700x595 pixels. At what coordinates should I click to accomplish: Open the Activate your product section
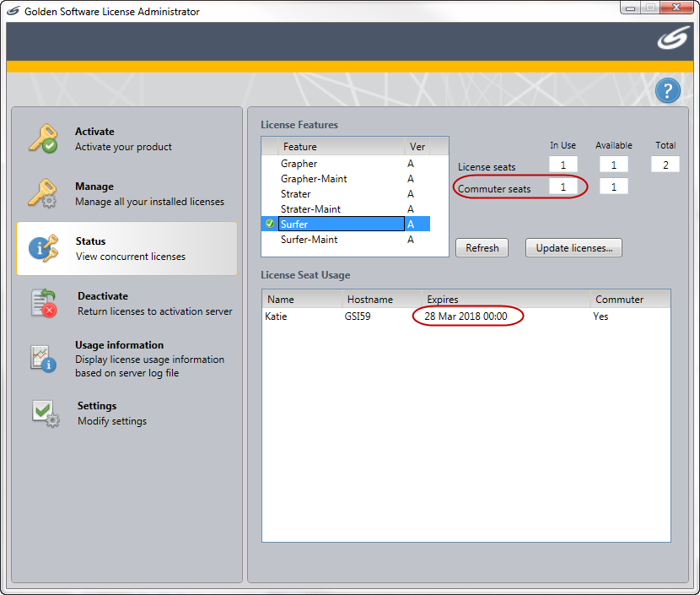pyautogui.click(x=127, y=139)
